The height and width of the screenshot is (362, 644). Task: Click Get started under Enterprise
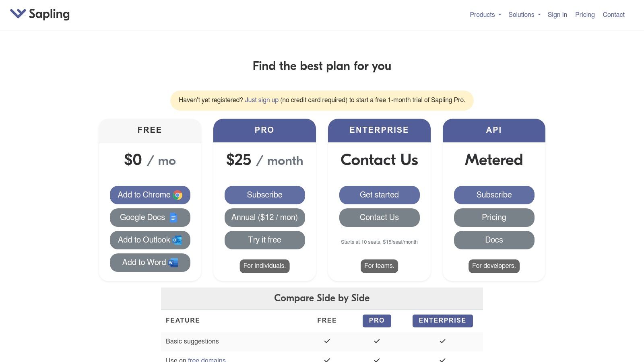(x=379, y=195)
